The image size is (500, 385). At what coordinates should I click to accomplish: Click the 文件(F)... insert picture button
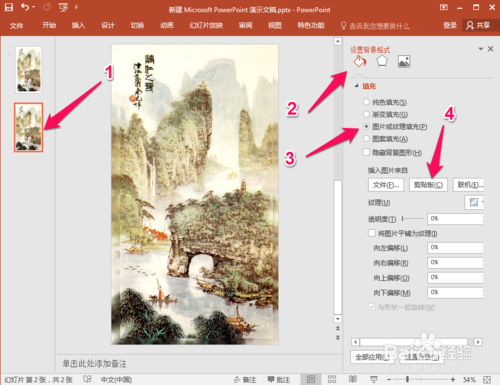pos(386,185)
